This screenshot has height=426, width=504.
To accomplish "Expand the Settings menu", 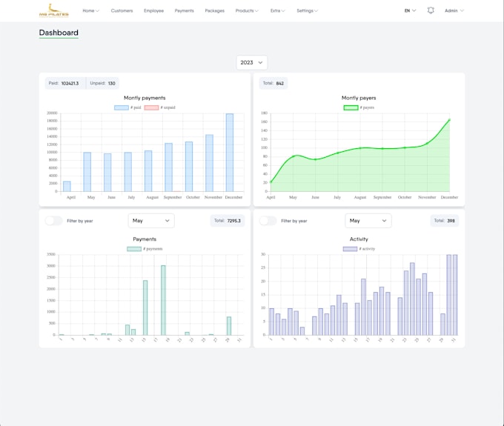I will [308, 10].
